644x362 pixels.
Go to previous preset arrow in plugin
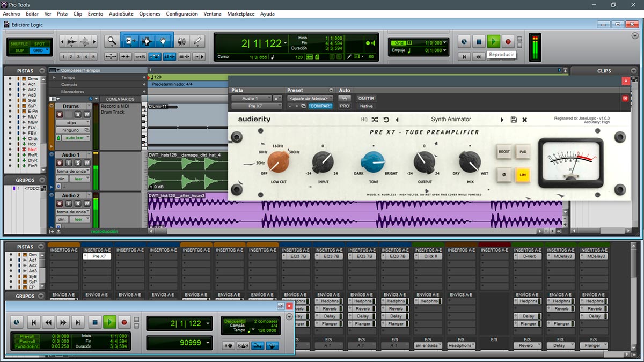tap(397, 120)
